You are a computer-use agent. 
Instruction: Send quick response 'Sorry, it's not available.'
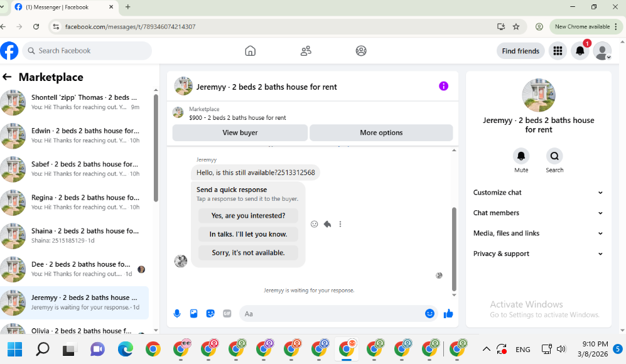[x=248, y=253]
